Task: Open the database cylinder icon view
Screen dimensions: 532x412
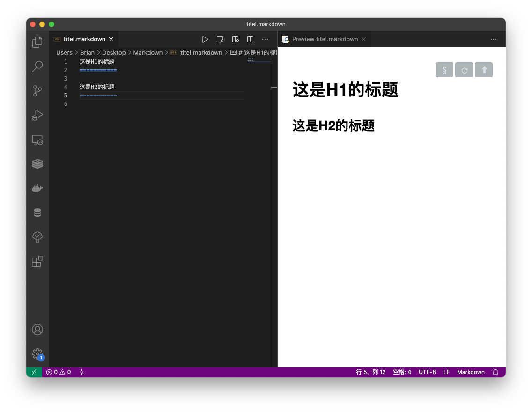Action: click(x=37, y=213)
